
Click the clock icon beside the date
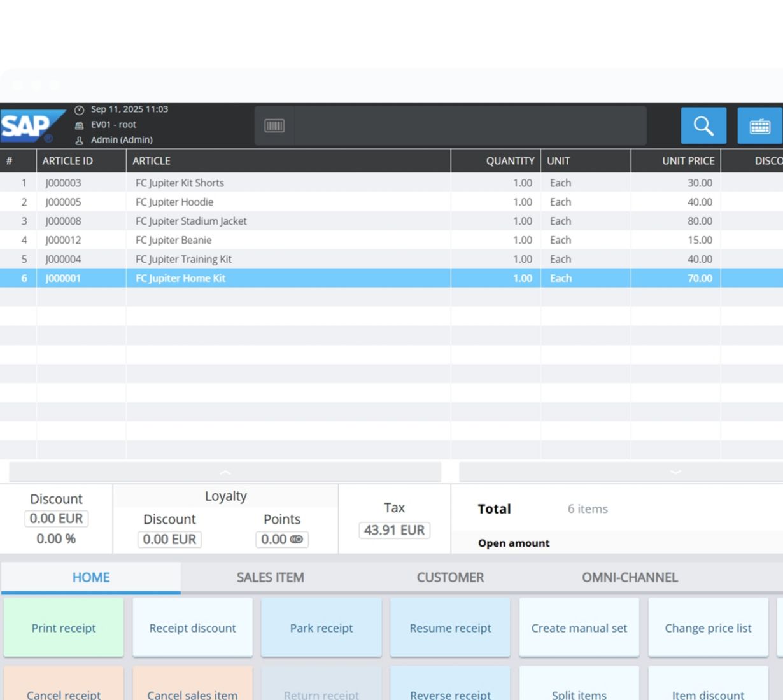pyautogui.click(x=80, y=109)
